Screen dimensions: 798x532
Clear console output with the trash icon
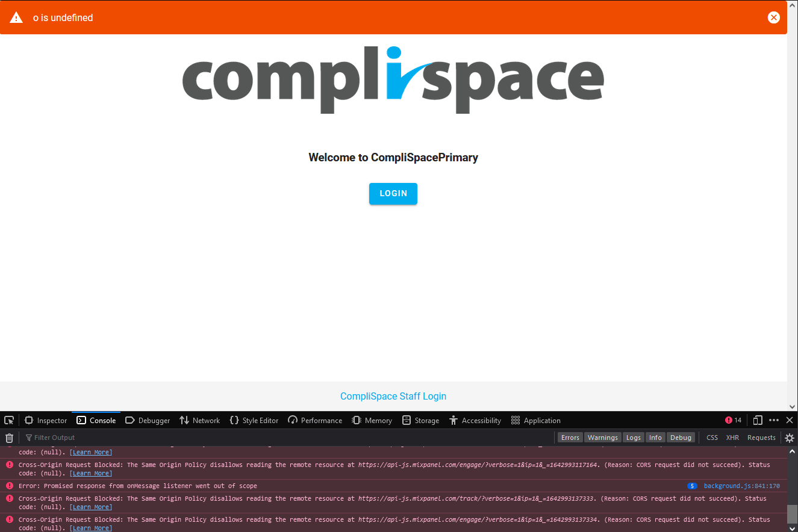(9, 438)
